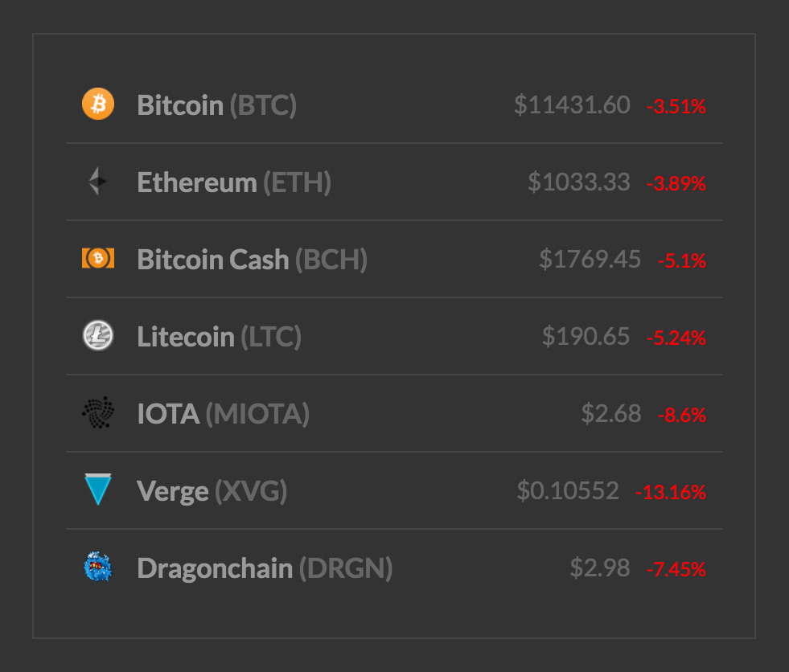
Task: Click the Dragonchain dragon icon
Action: pyautogui.click(x=98, y=567)
